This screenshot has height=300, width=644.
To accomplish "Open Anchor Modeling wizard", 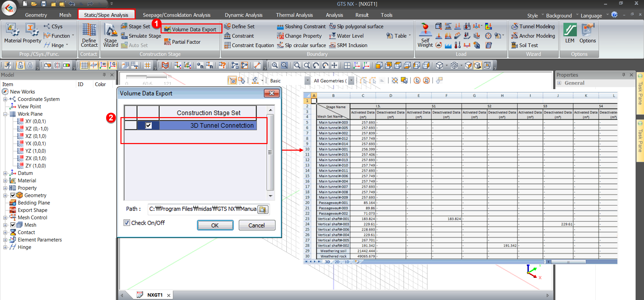I will 533,36.
